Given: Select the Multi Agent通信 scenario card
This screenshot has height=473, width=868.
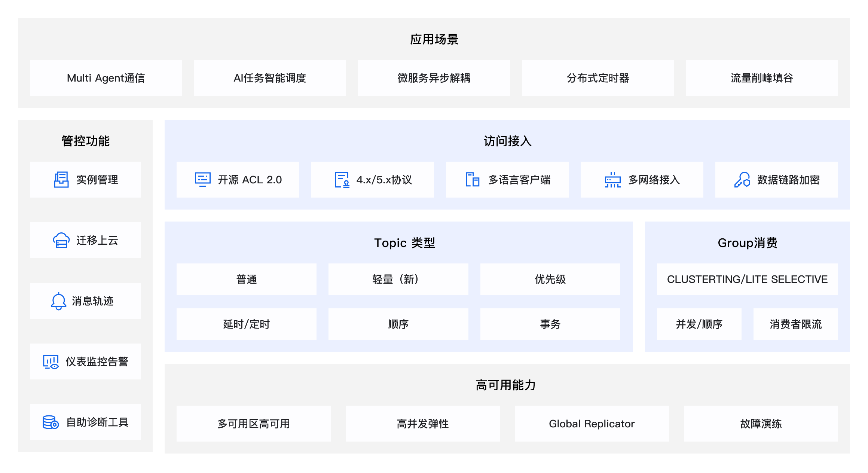Looking at the screenshot, I should [x=106, y=78].
